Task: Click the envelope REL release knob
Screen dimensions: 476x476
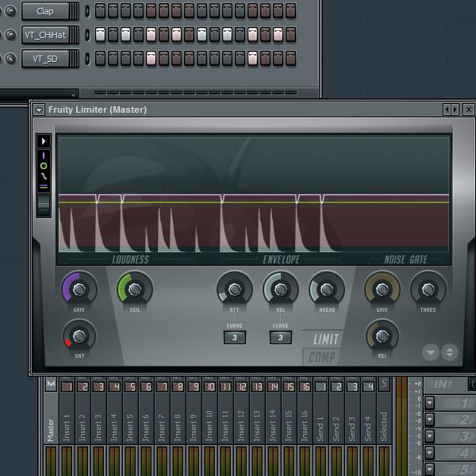Action: [281, 290]
